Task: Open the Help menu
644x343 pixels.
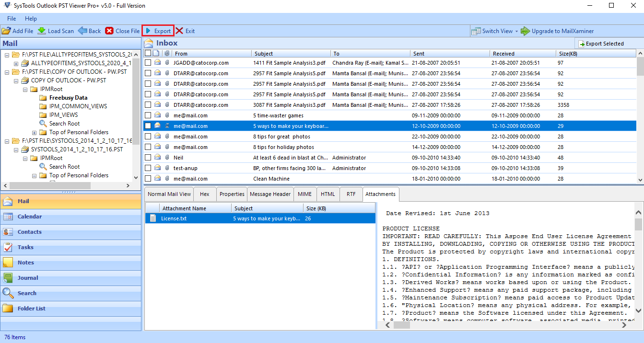Action: coord(31,19)
